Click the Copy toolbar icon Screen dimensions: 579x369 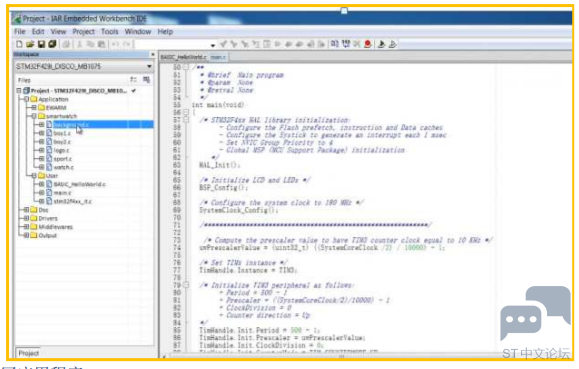[90, 44]
